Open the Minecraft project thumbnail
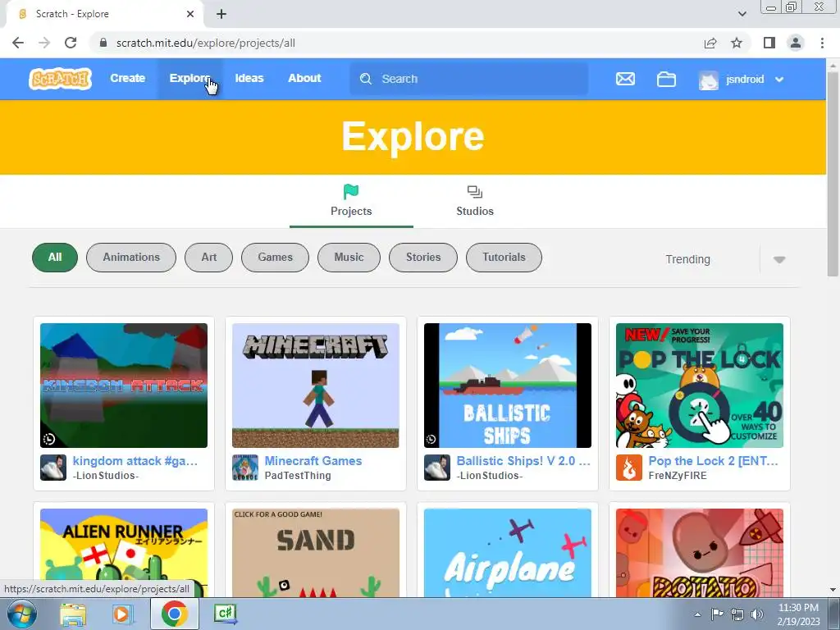Screen dimensions: 840x630 (x=316, y=386)
